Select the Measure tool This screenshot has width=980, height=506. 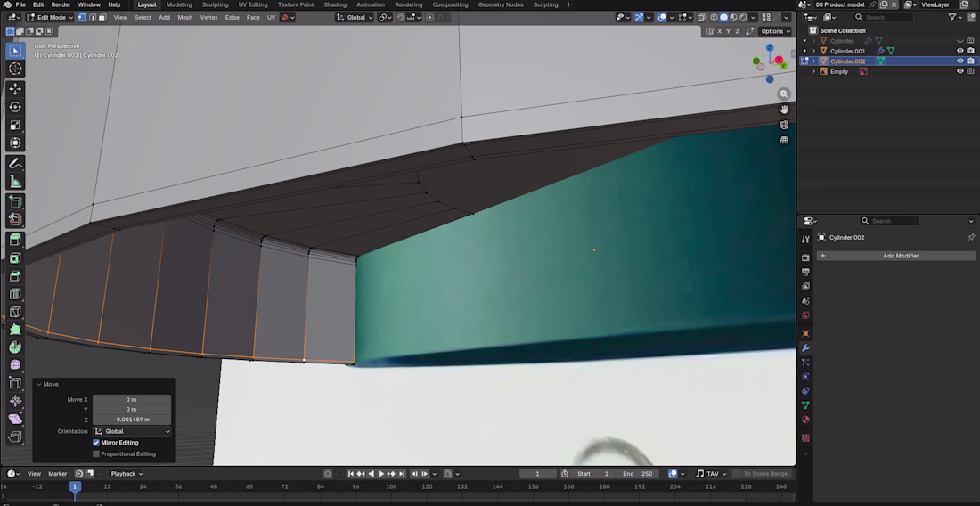coord(15,182)
